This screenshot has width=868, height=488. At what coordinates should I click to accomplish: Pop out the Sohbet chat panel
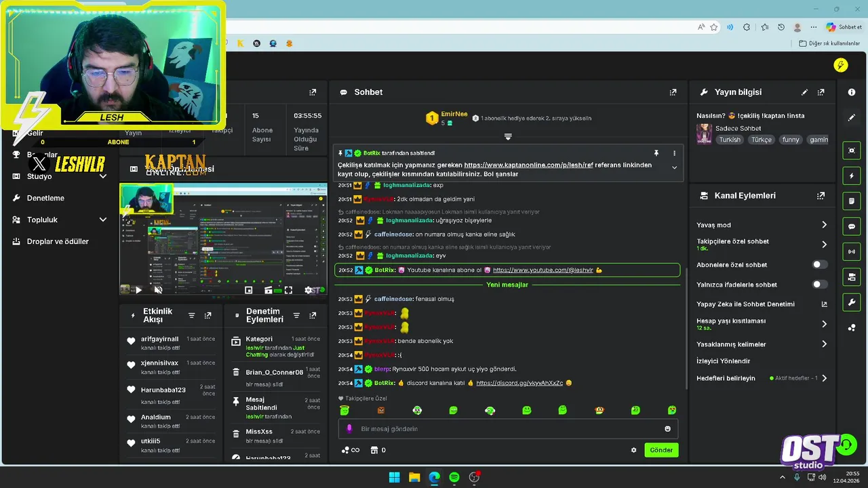click(673, 92)
